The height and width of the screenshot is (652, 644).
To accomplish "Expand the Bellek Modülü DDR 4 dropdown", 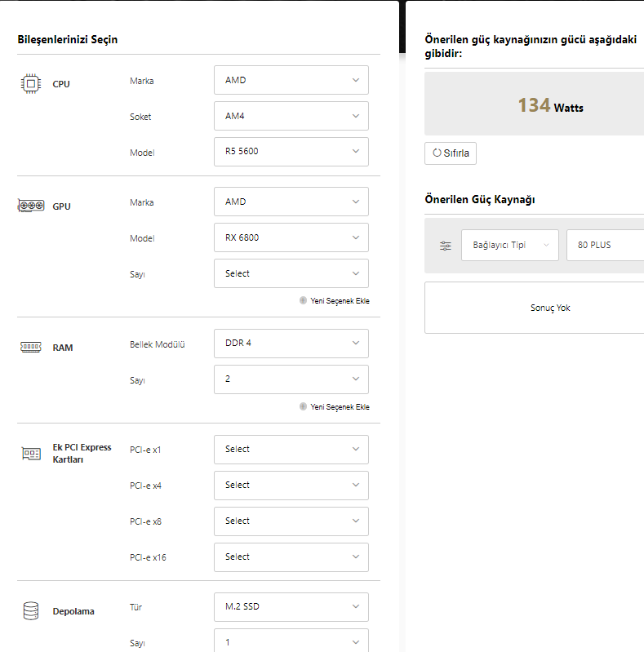I will (x=291, y=344).
